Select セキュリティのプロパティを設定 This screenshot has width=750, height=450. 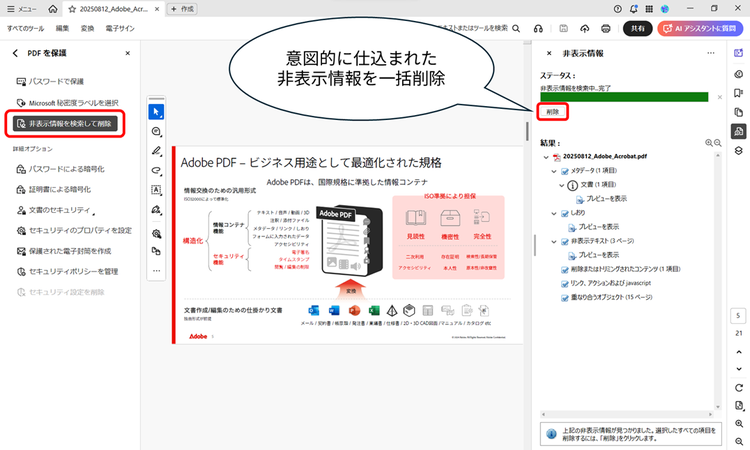(x=74, y=230)
